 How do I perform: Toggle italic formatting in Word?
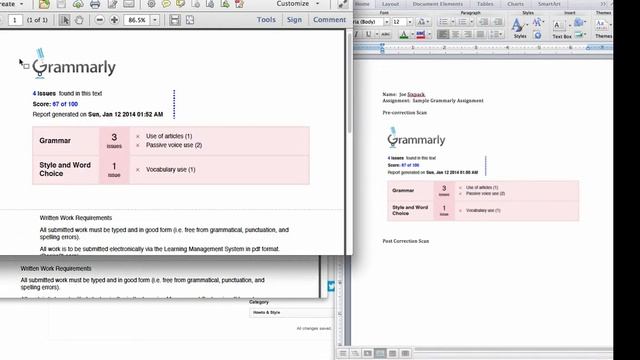[356, 35]
